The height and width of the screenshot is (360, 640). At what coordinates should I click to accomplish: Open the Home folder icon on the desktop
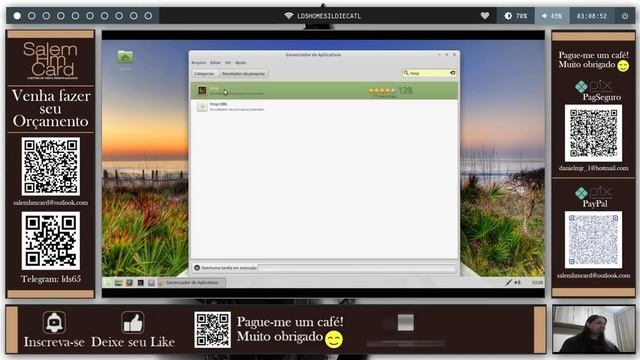[125, 57]
